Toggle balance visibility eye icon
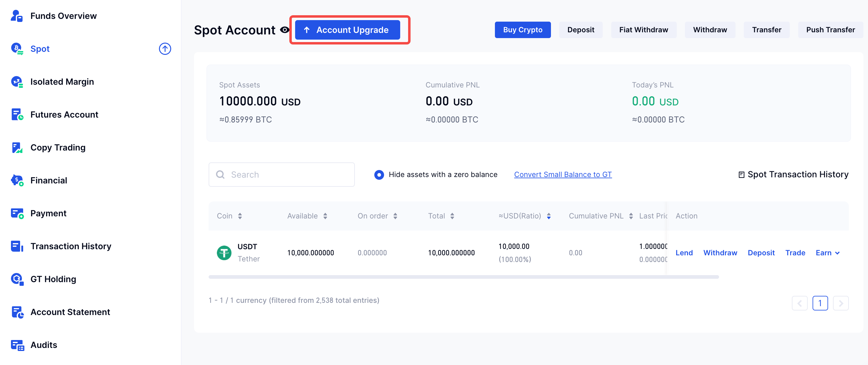 (x=284, y=30)
